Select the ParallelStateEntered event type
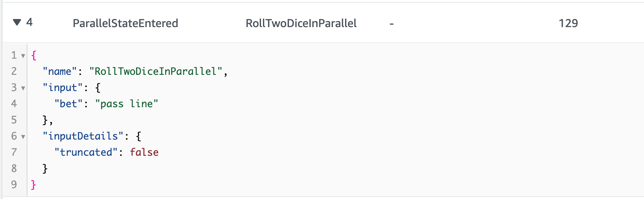This screenshot has height=199, width=644. point(125,23)
